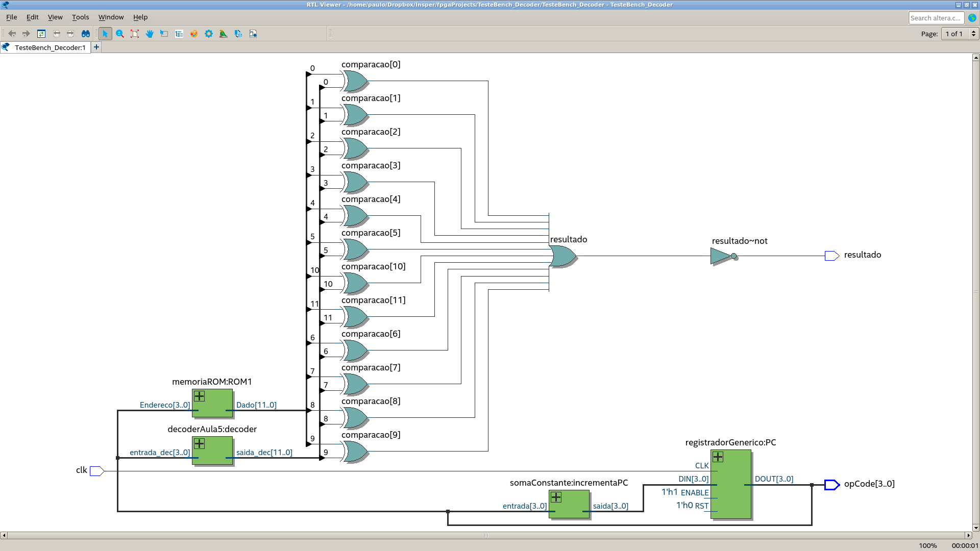
Task: Select the opCode[3..0] output pin
Action: 832,485
